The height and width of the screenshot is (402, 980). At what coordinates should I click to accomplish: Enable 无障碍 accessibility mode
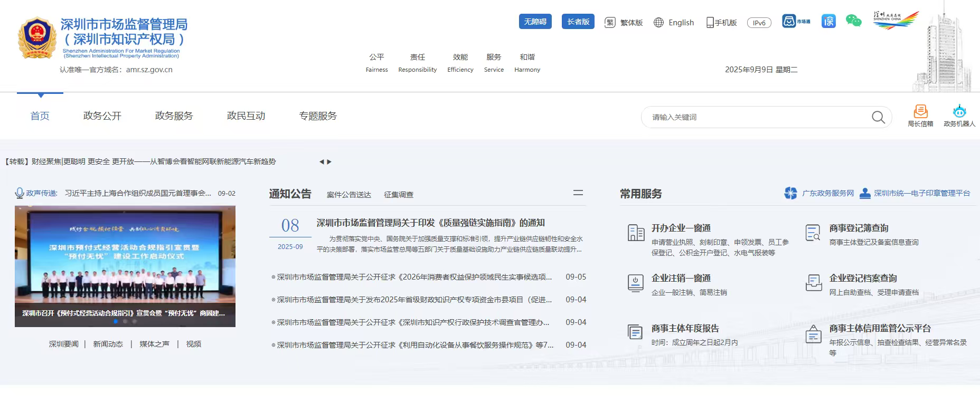click(535, 22)
